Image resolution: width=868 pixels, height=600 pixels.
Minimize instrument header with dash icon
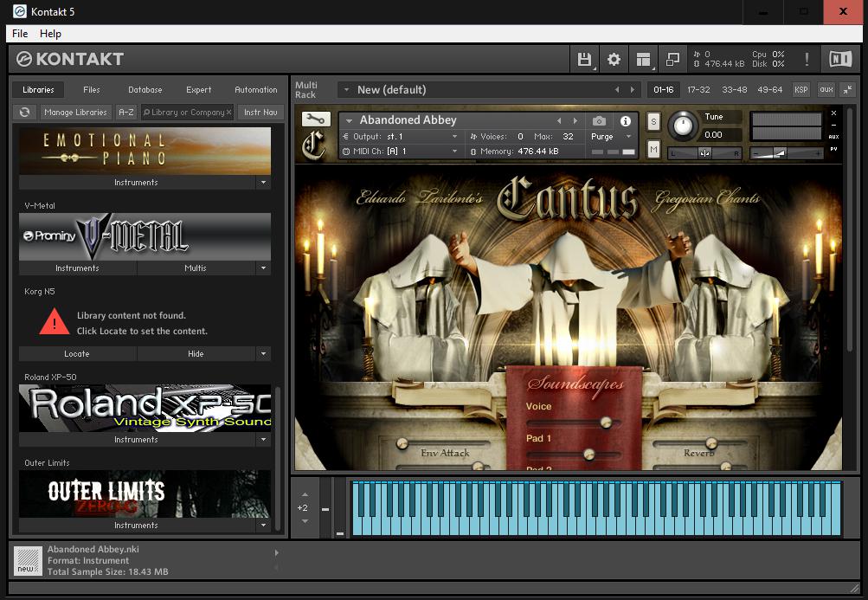coord(833,125)
